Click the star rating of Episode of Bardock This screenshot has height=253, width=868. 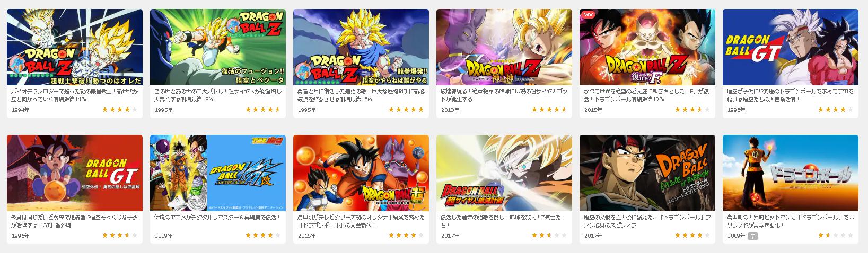tap(692, 236)
